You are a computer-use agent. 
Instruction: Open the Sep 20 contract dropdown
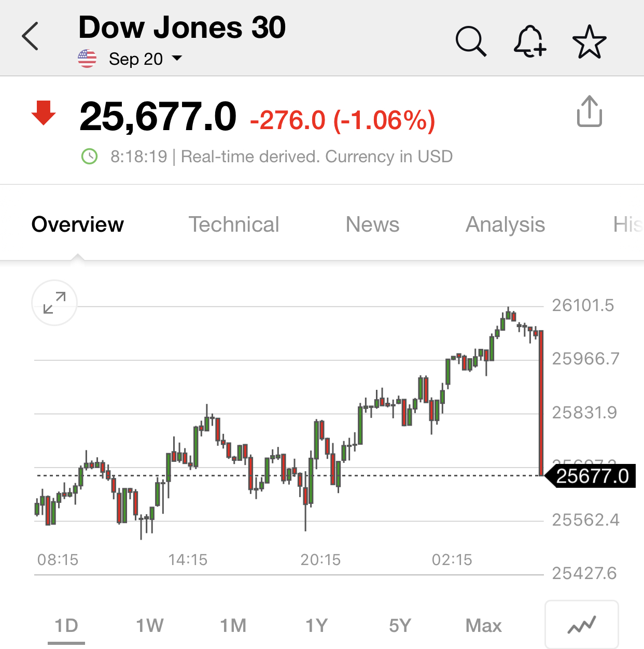(146, 59)
